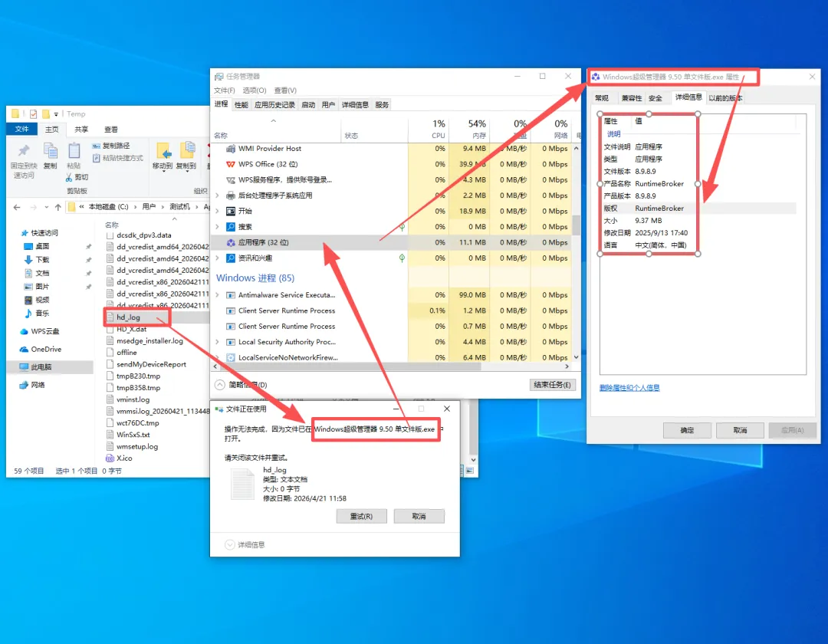Open Desktop (桌面) in the Explorer sidebar

(x=37, y=247)
